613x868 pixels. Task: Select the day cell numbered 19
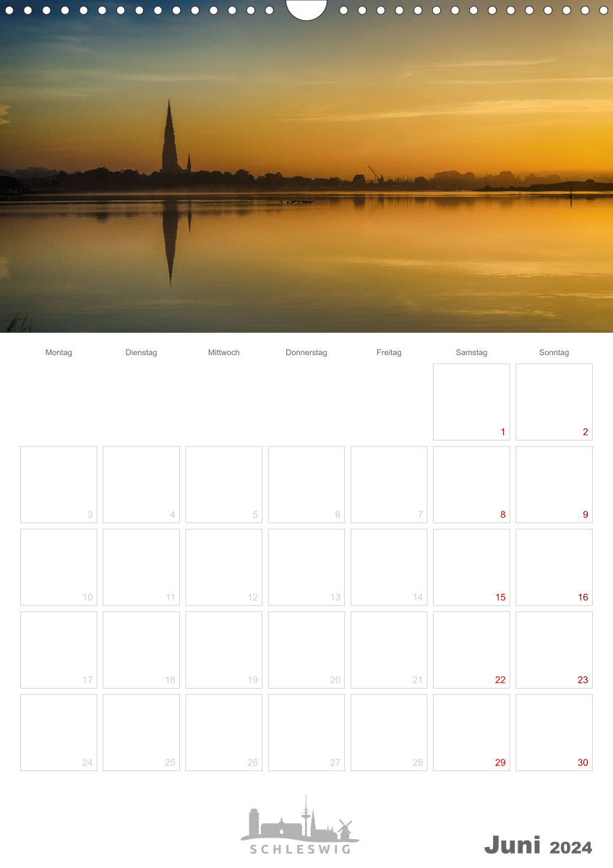(x=224, y=650)
